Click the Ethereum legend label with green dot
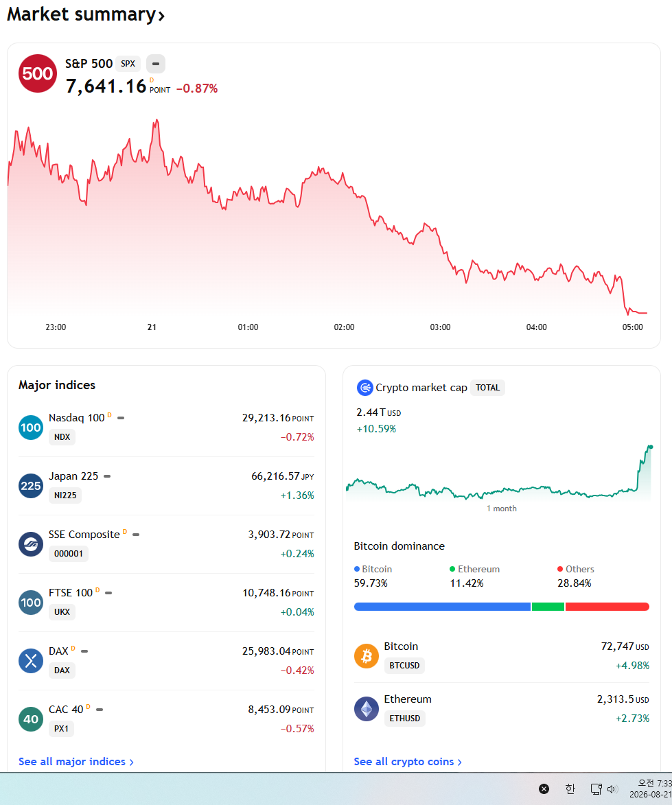 (x=474, y=569)
